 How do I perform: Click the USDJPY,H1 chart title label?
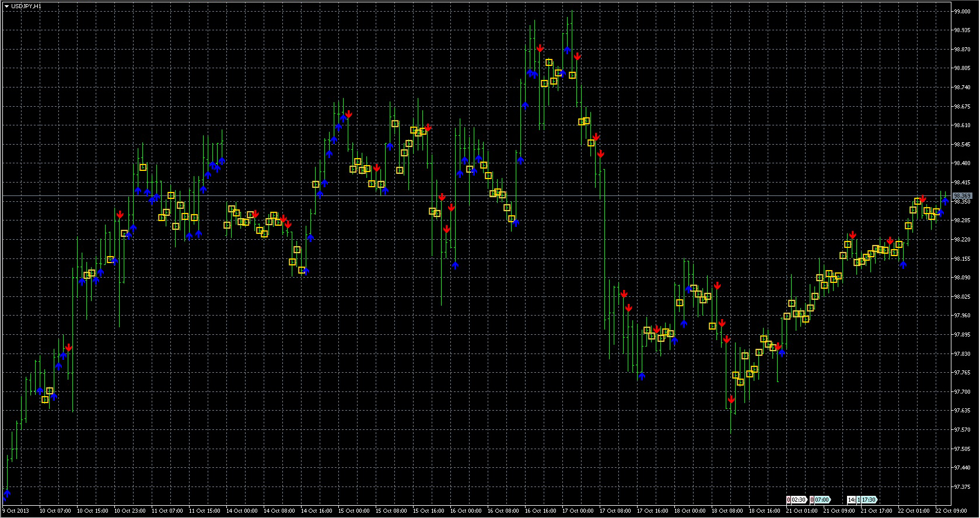pyautogui.click(x=26, y=6)
